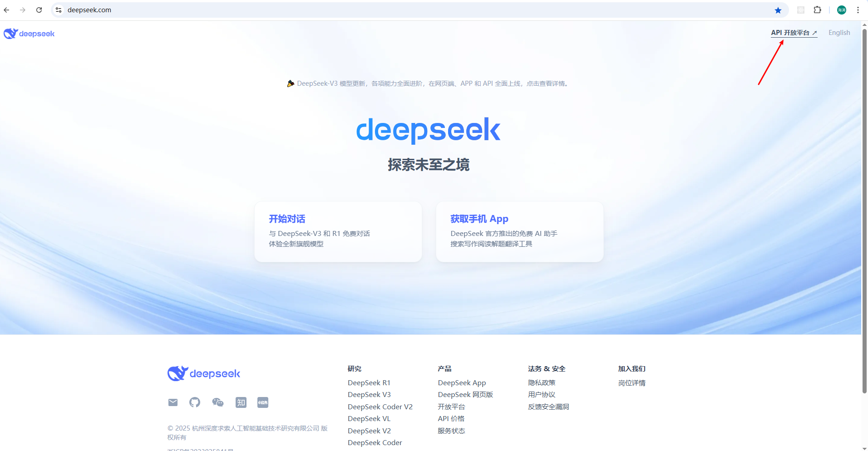Open the API 价格 footer link

[x=450, y=418]
